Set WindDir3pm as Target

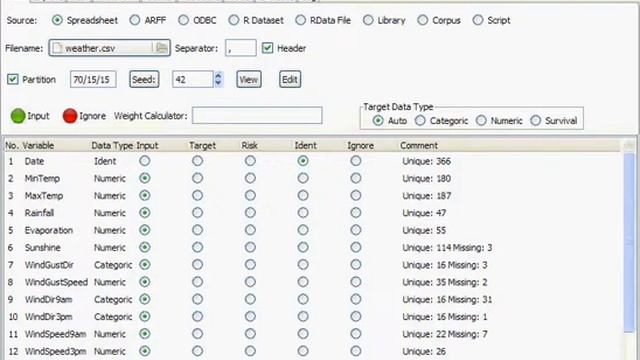(x=198, y=316)
